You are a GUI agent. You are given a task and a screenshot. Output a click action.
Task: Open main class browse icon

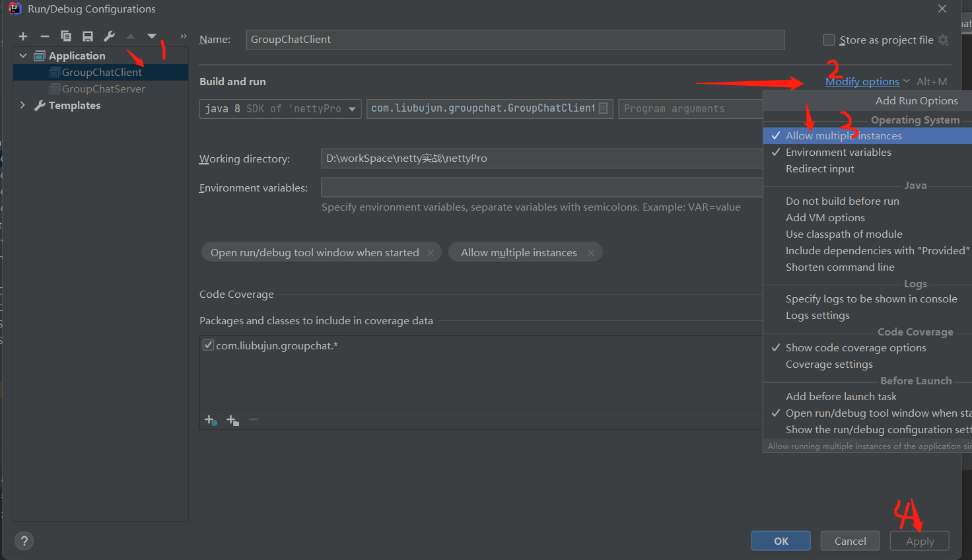(604, 108)
